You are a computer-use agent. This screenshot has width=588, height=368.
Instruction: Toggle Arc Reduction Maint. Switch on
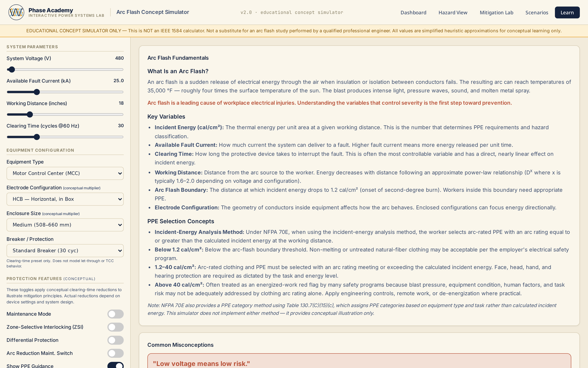click(x=115, y=353)
